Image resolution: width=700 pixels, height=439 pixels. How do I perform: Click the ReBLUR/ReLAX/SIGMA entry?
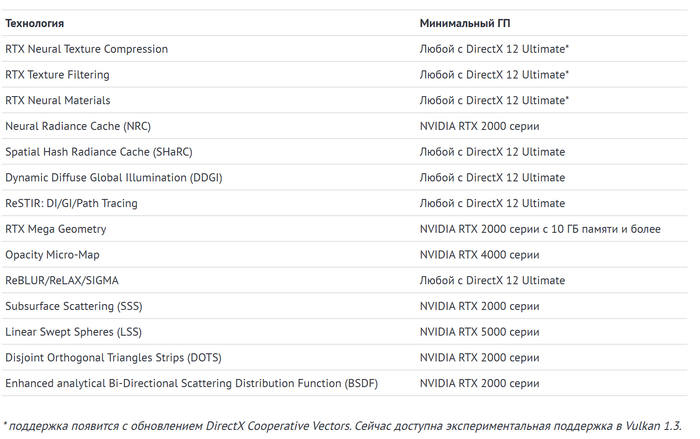[x=61, y=281]
